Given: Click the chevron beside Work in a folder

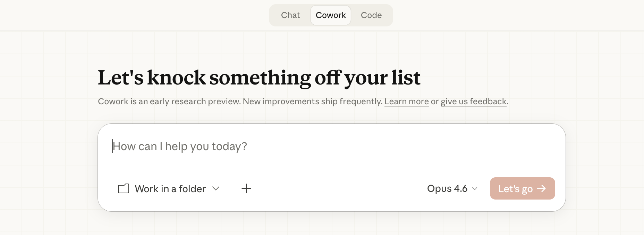Looking at the screenshot, I should tap(216, 189).
